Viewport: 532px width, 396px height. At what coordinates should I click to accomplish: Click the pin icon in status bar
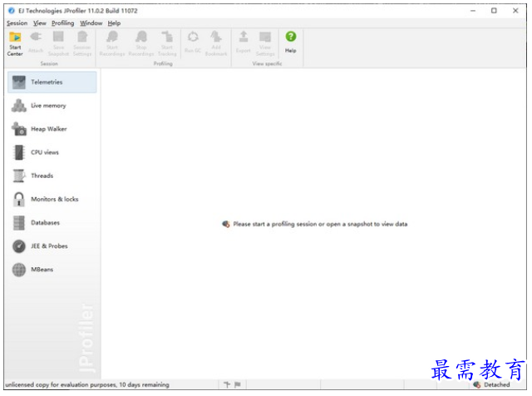[227, 385]
